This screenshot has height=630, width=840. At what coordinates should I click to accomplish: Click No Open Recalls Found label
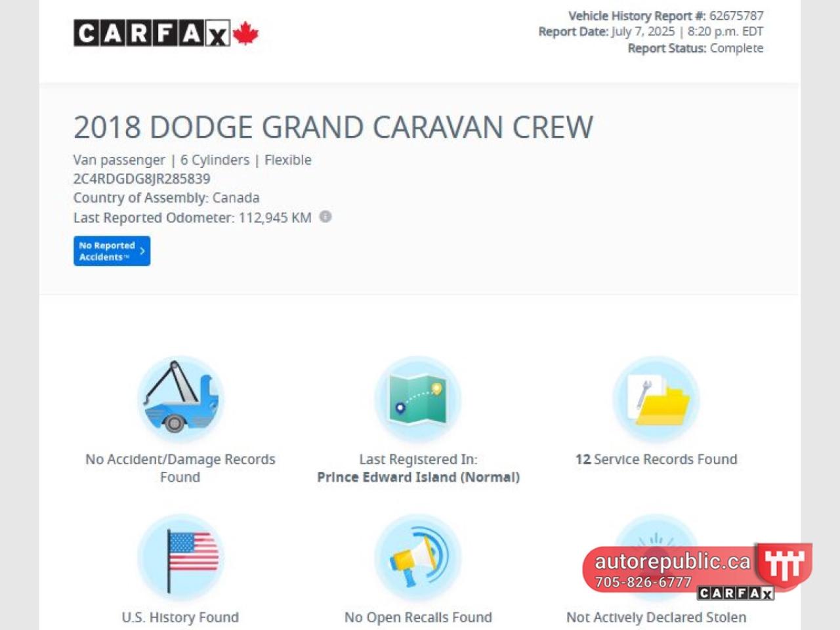[x=418, y=618]
